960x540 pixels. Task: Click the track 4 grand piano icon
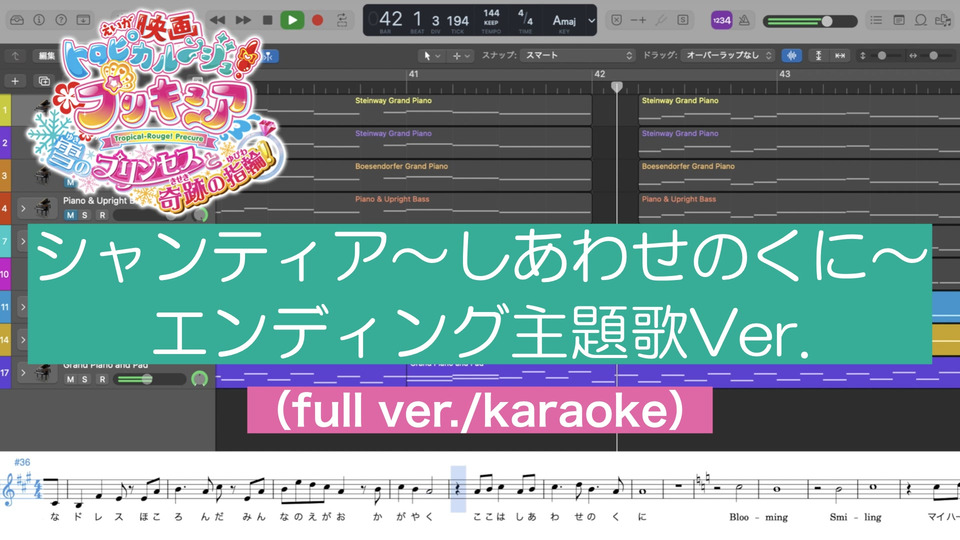coord(43,208)
